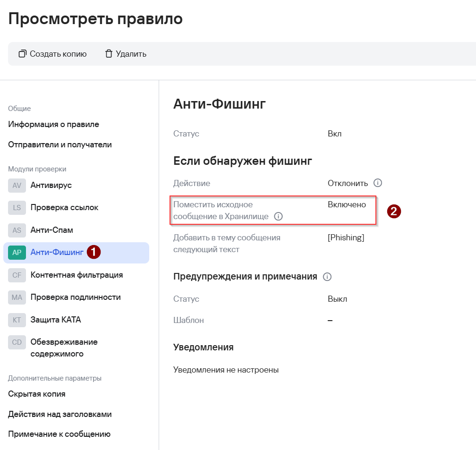
Task: Click Поместить исходное сообщение label
Action: [x=221, y=211]
